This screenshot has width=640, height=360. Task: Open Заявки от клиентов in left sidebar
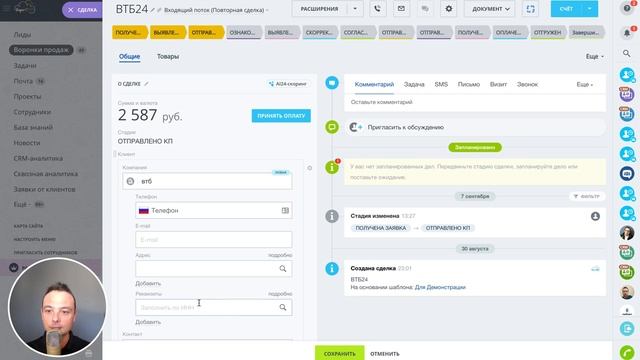(x=44, y=189)
